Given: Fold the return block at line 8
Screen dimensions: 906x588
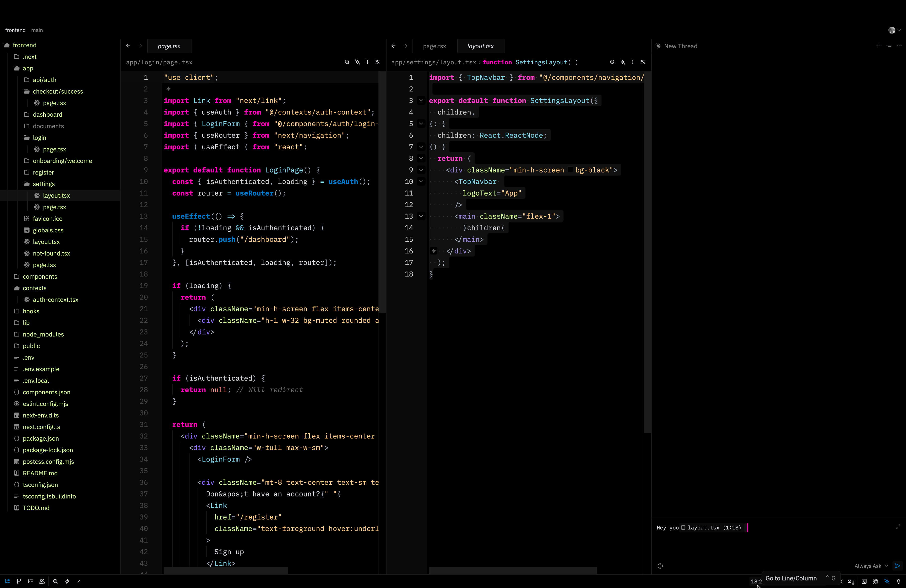Looking at the screenshot, I should point(421,159).
